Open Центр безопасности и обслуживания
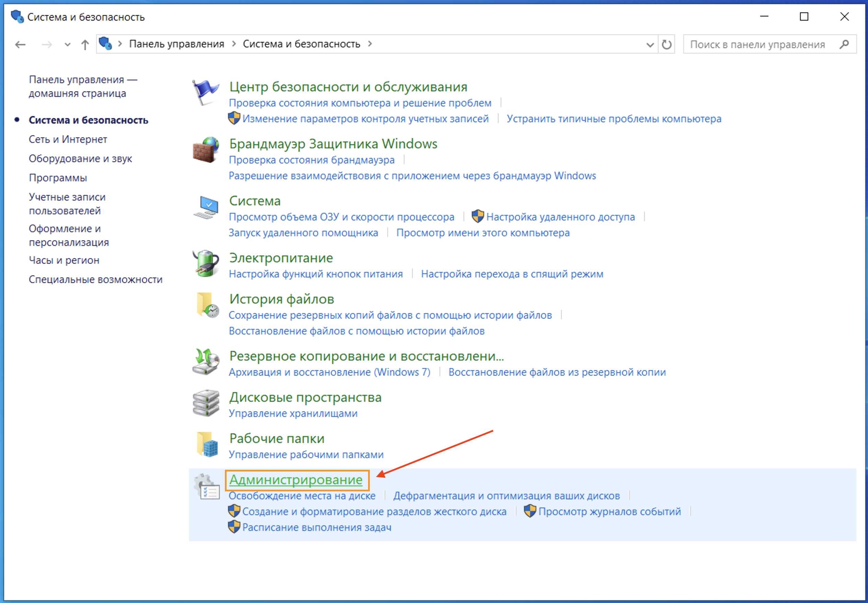Image resolution: width=868 pixels, height=603 pixels. tap(348, 87)
